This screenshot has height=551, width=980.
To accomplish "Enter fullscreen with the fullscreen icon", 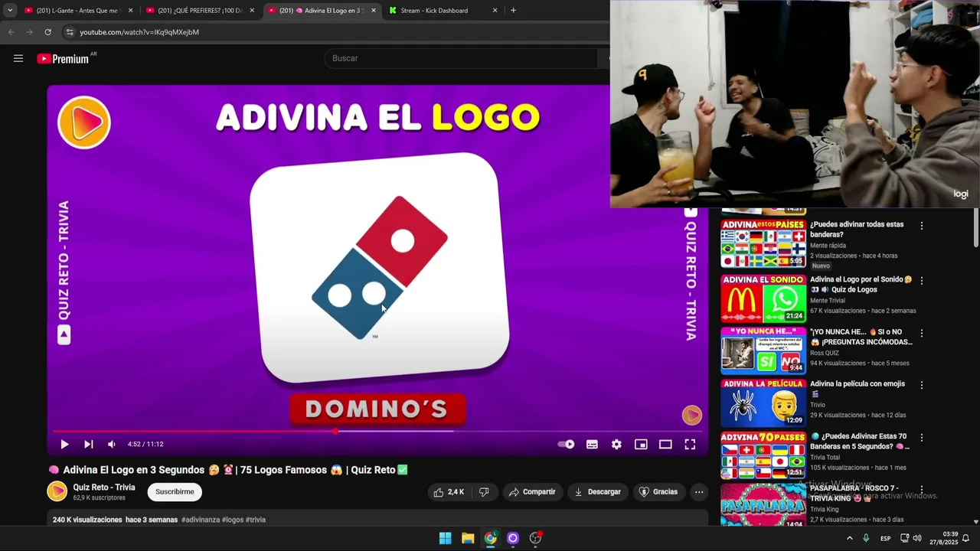I will click(x=690, y=444).
